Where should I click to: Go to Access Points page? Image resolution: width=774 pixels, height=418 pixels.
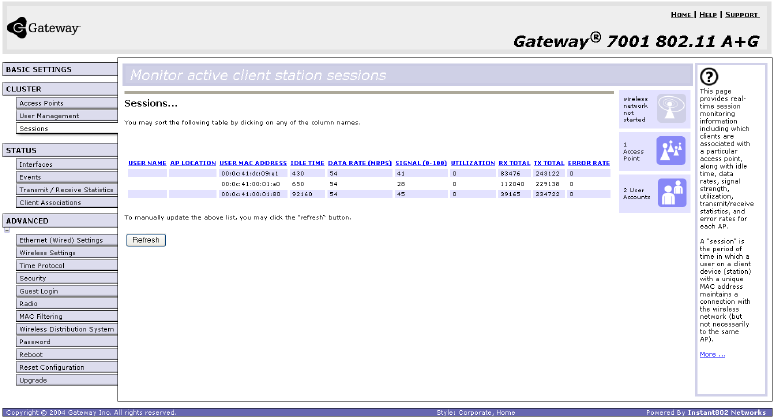[67, 103]
